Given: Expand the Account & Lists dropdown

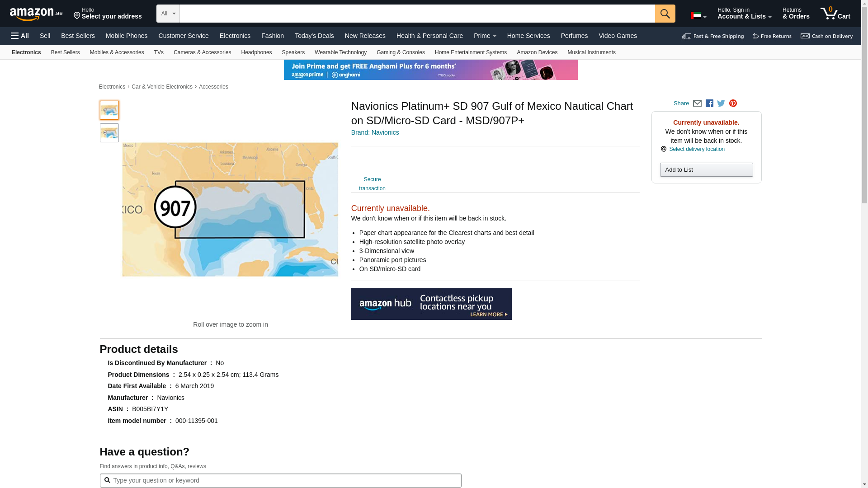Looking at the screenshot, I should pos(744,14).
